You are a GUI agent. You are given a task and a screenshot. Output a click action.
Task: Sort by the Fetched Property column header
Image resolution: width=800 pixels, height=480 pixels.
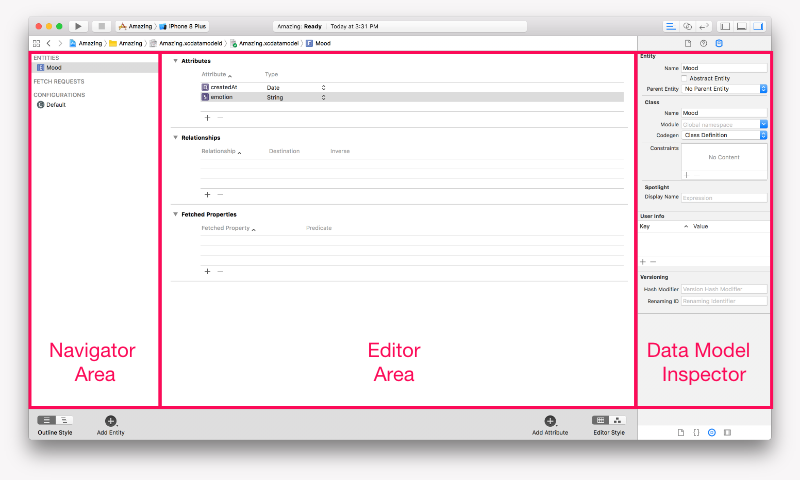tap(228, 229)
